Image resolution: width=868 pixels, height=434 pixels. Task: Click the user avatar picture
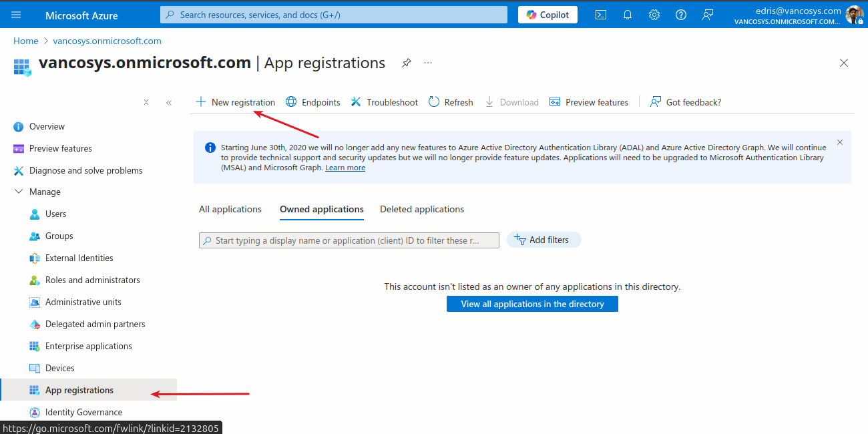pos(854,15)
